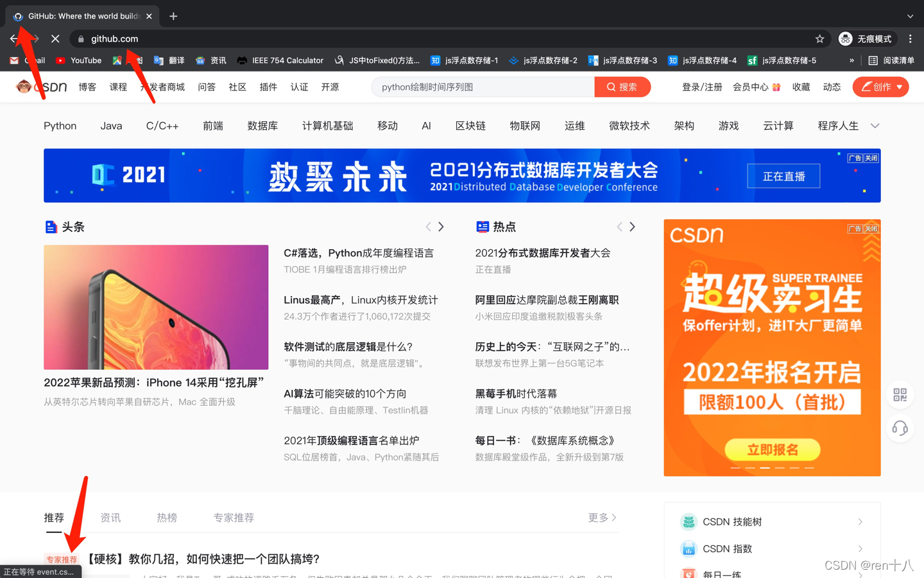
Task: Open the iPhone 14 article thumbnail
Action: [156, 307]
